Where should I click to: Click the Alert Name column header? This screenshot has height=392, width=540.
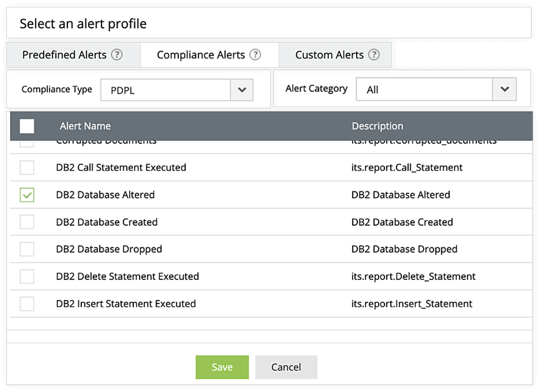coord(85,126)
